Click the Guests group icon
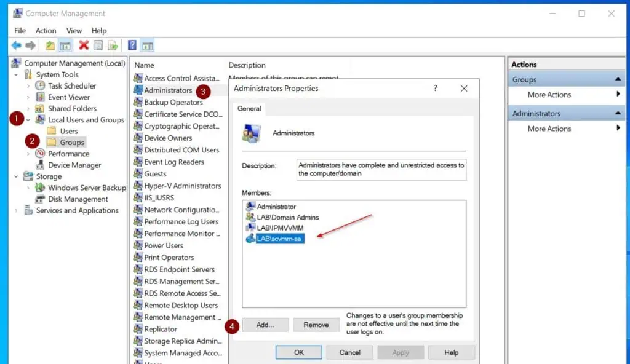The width and height of the screenshot is (630, 364). point(138,173)
